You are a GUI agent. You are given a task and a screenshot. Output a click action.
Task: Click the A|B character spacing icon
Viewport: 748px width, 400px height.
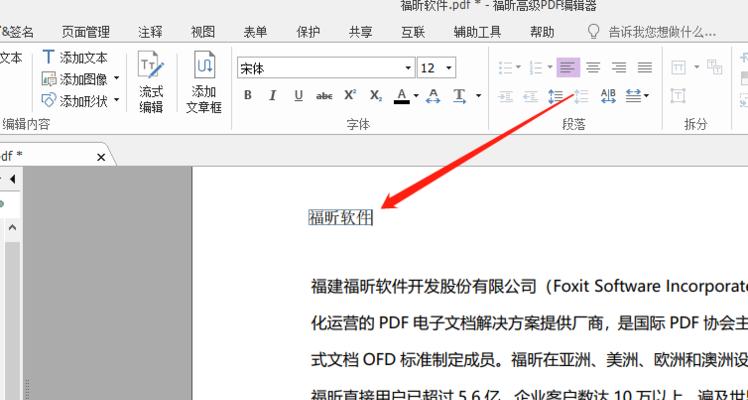click(608, 96)
